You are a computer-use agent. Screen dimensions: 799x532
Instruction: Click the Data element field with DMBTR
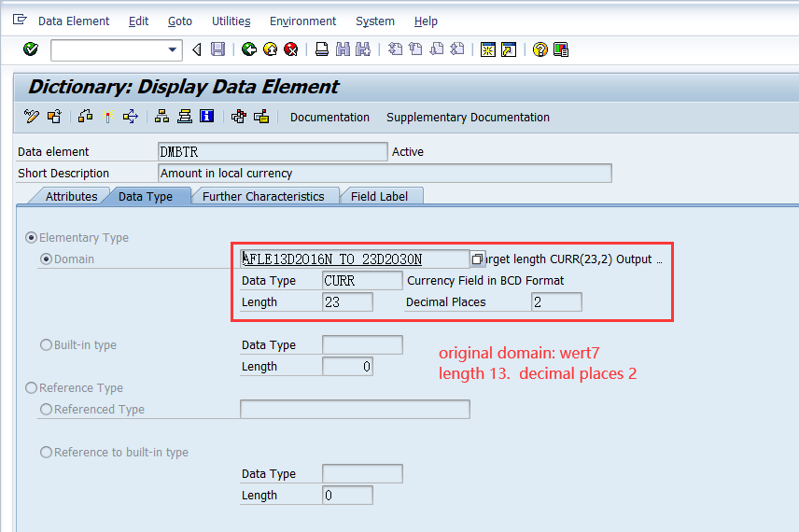[273, 151]
